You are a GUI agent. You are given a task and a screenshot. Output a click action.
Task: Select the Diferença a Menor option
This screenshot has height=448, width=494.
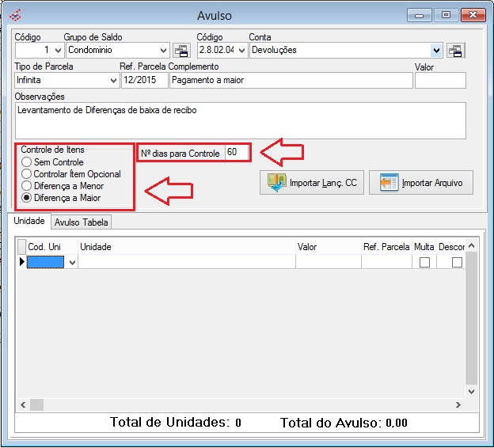coord(27,186)
